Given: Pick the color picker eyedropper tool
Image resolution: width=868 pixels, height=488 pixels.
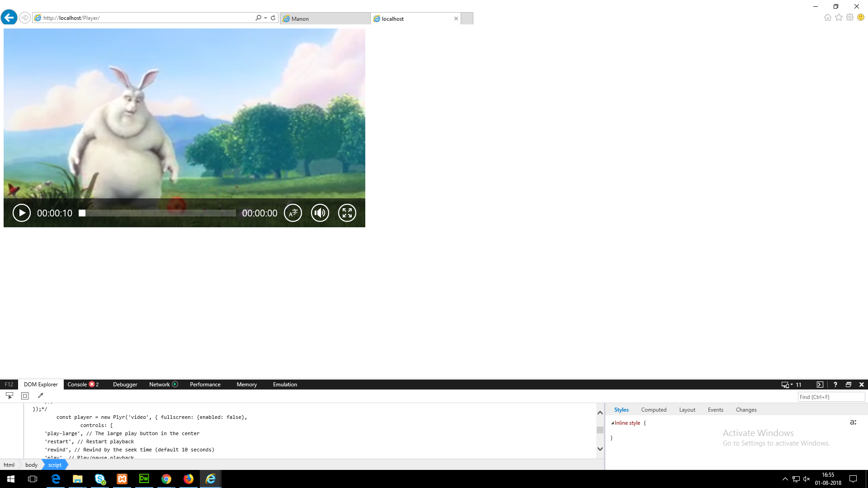Looking at the screenshot, I should click(41, 396).
